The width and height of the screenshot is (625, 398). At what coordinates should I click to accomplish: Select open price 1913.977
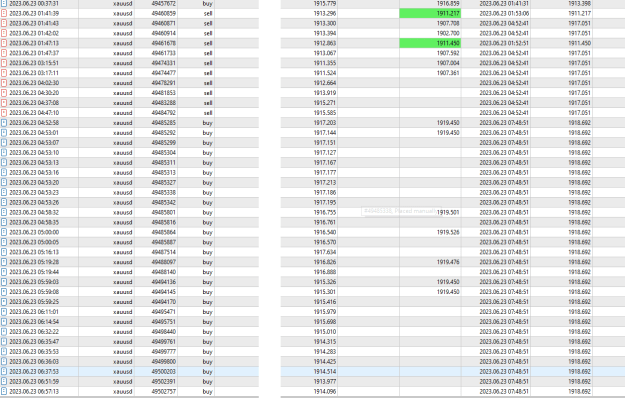click(x=324, y=382)
